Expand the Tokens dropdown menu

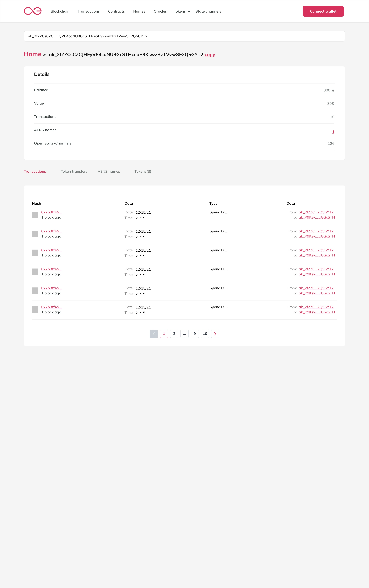click(182, 12)
